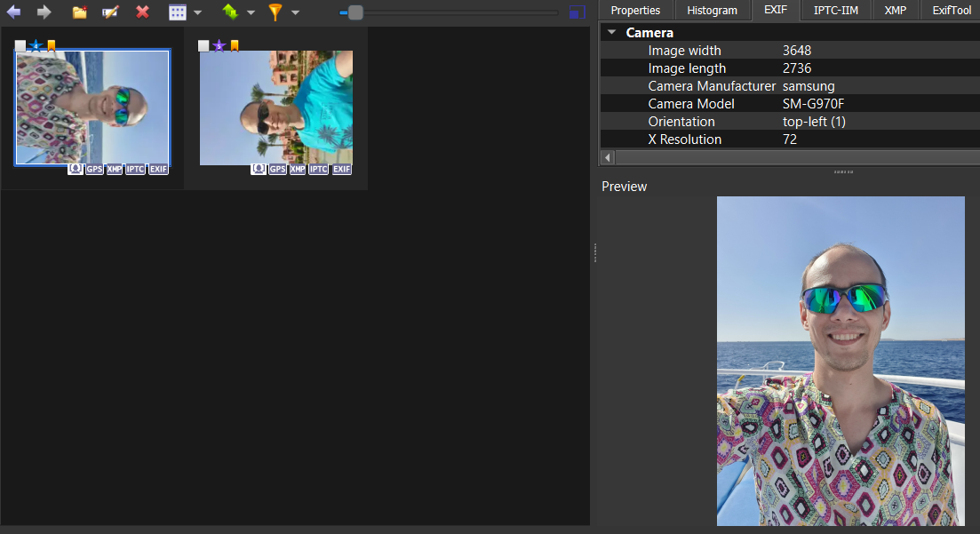The image size is (980, 534).
Task: Click the thumbnail grid view icon
Action: click(177, 12)
